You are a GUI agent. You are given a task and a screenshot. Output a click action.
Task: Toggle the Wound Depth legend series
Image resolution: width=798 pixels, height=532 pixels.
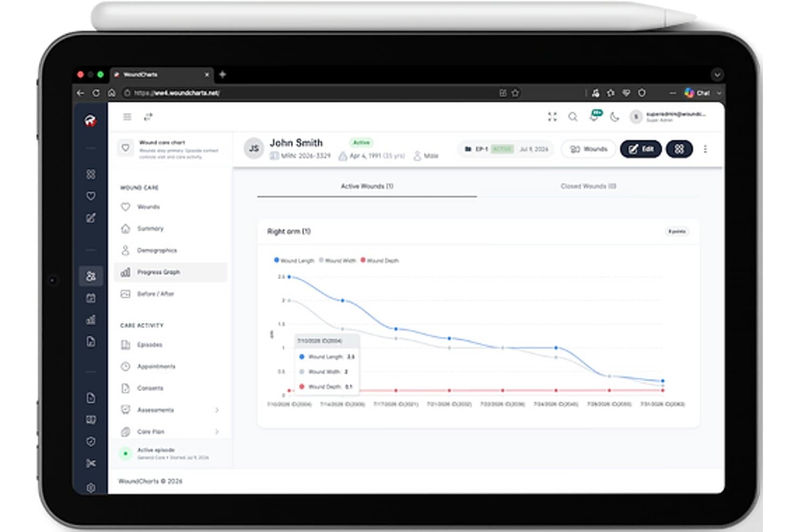(380, 260)
